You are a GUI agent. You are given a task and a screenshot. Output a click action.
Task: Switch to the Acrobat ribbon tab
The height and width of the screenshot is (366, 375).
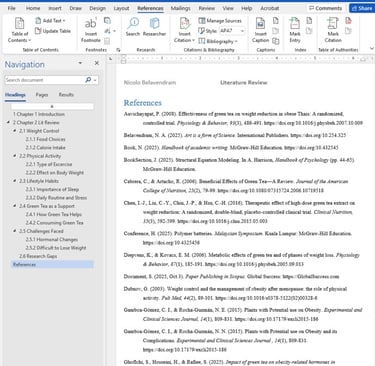pyautogui.click(x=269, y=8)
